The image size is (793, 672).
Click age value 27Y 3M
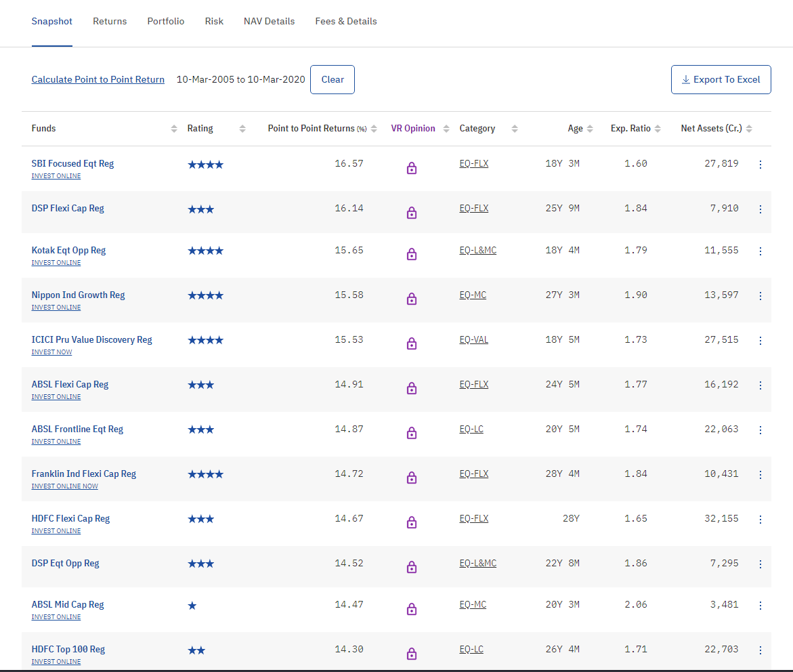tap(562, 295)
